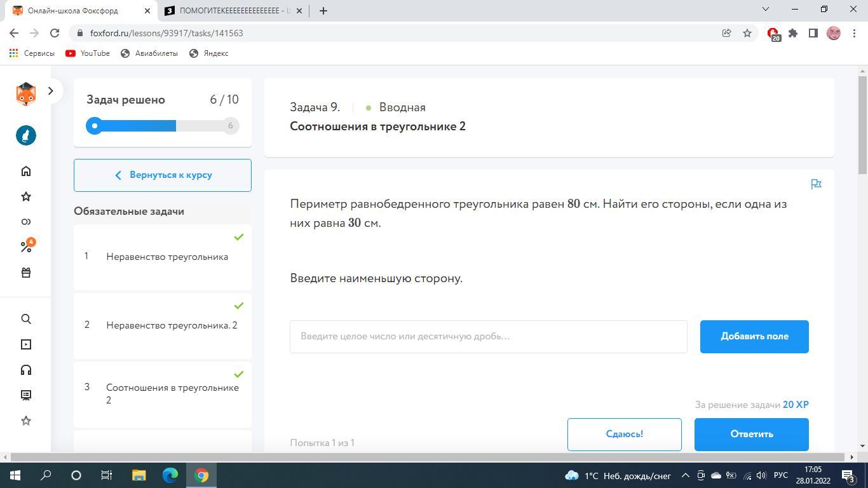
Task: Open the home icon in the sidebar
Action: (26, 171)
